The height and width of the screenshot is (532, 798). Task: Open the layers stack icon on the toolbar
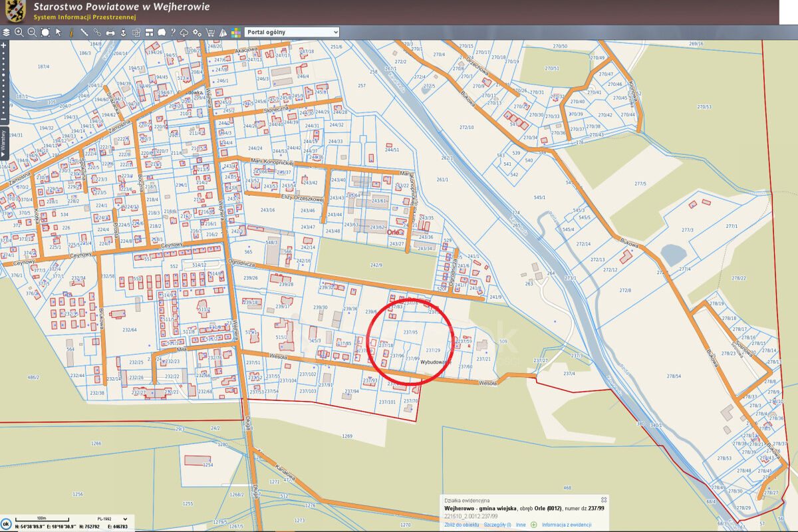coord(6,31)
